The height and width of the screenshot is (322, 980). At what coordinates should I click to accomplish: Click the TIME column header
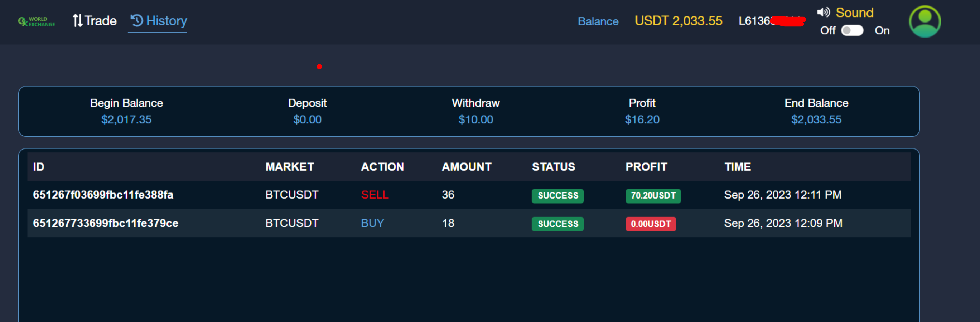[x=737, y=166]
